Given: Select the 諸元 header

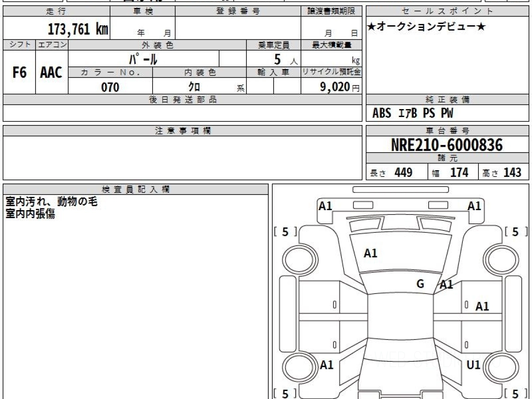Looking at the screenshot, I should click(x=447, y=158).
